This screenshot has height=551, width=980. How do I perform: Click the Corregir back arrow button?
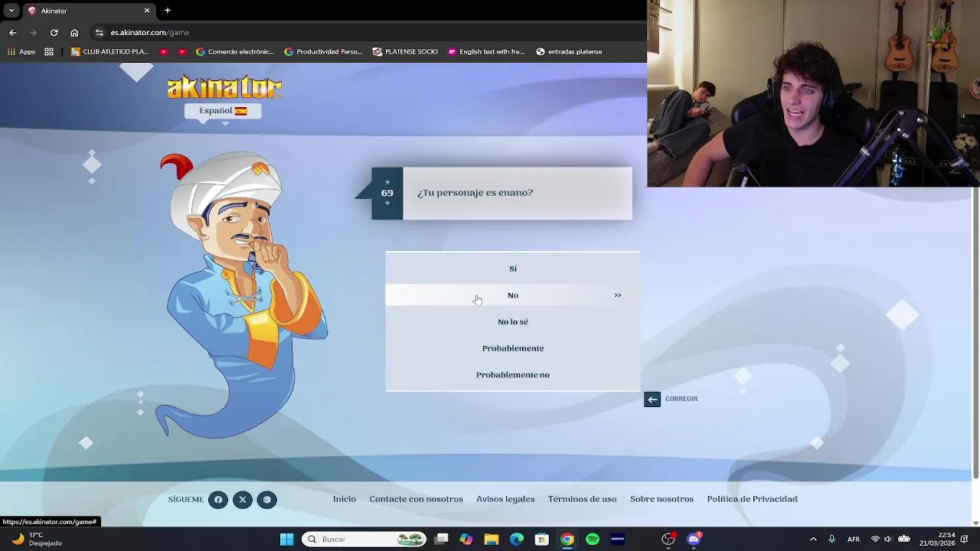pyautogui.click(x=652, y=399)
